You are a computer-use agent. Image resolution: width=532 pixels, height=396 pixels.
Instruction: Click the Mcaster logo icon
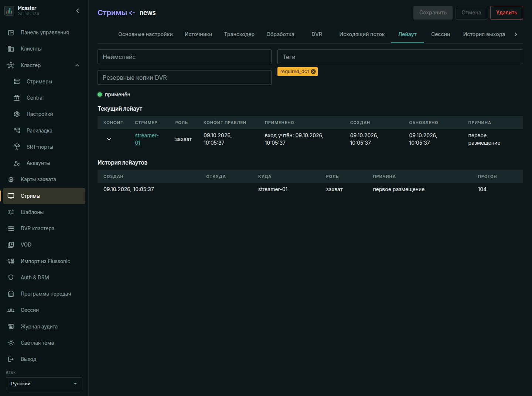9,11
